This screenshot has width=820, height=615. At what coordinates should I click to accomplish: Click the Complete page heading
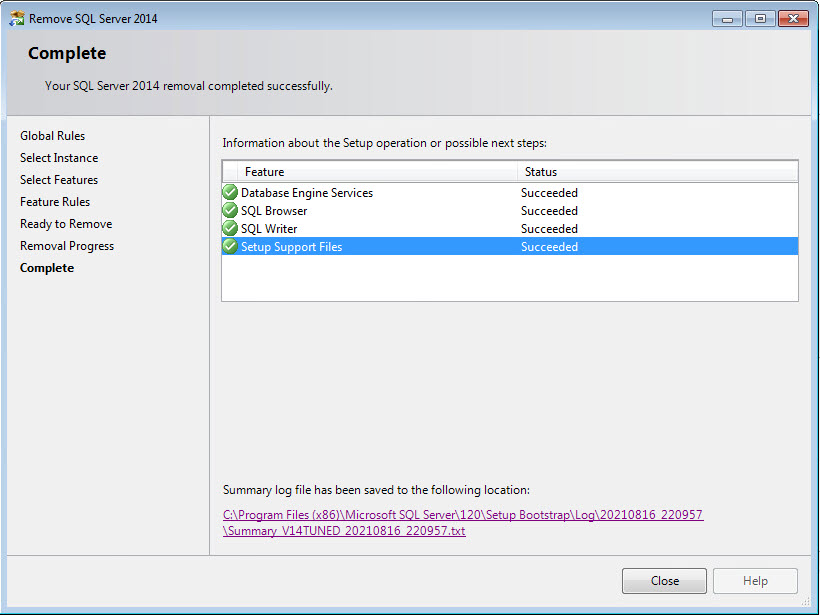67,53
